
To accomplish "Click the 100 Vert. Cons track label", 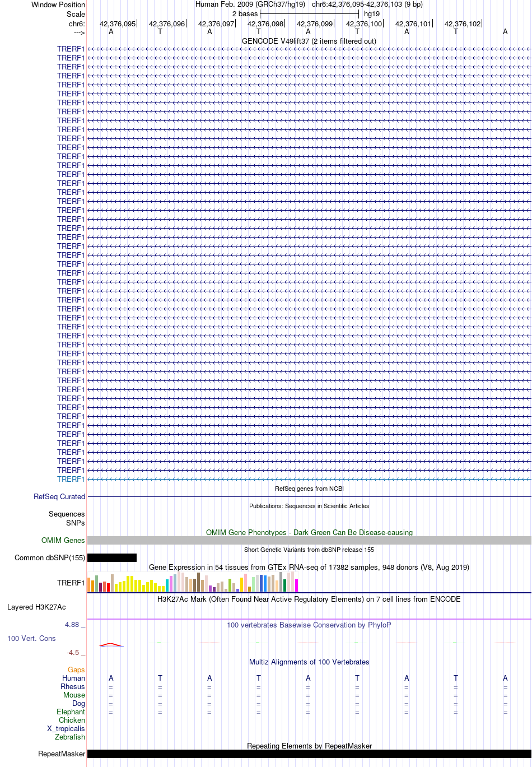I will pos(31,638).
